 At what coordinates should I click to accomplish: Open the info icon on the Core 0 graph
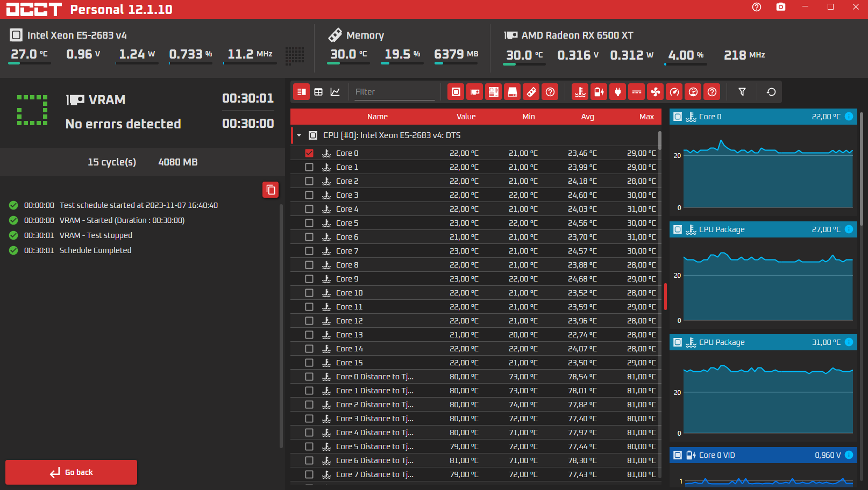pyautogui.click(x=849, y=117)
